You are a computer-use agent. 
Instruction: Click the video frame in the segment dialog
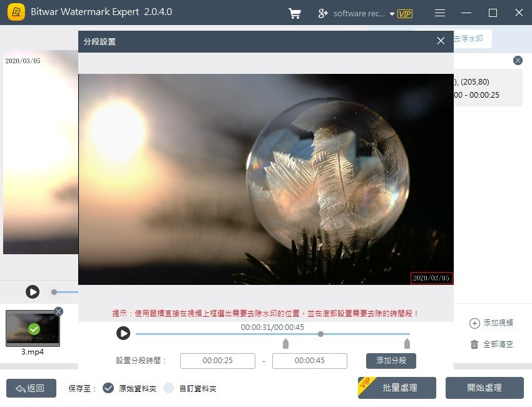click(x=265, y=179)
